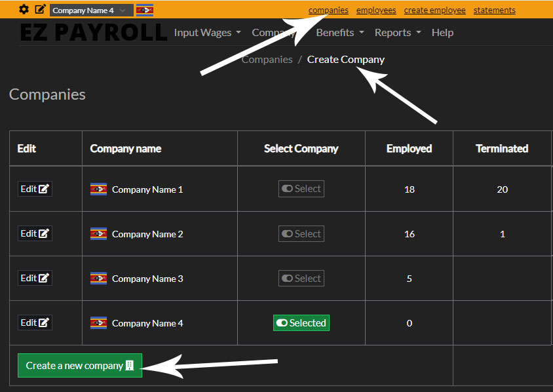Click the flag icon beside Company Name 2
This screenshot has width=553, height=392.
(x=98, y=233)
